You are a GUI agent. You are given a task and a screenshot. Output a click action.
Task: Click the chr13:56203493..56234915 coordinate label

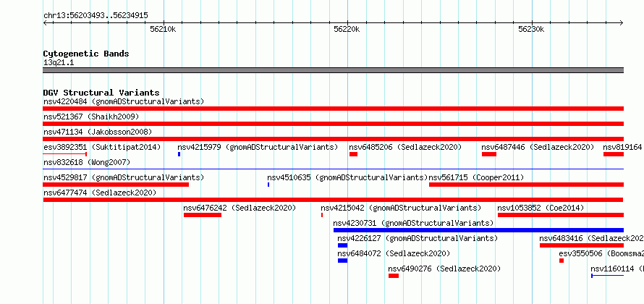tap(96, 16)
